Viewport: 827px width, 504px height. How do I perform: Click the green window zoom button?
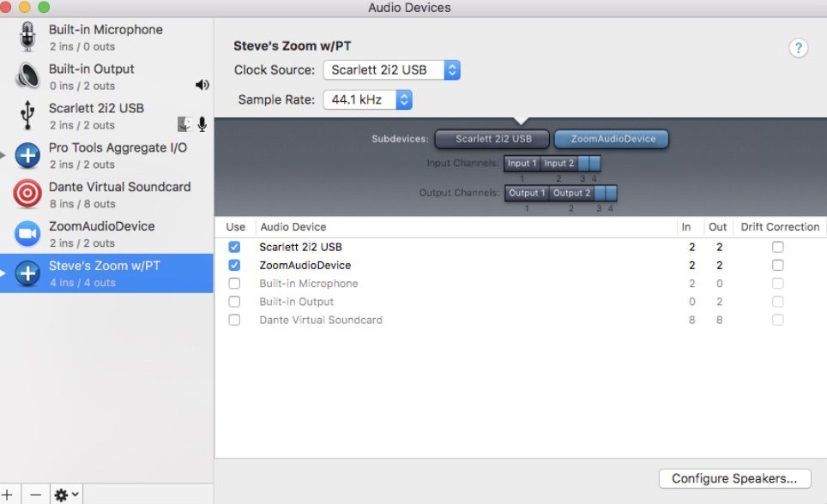(x=45, y=6)
